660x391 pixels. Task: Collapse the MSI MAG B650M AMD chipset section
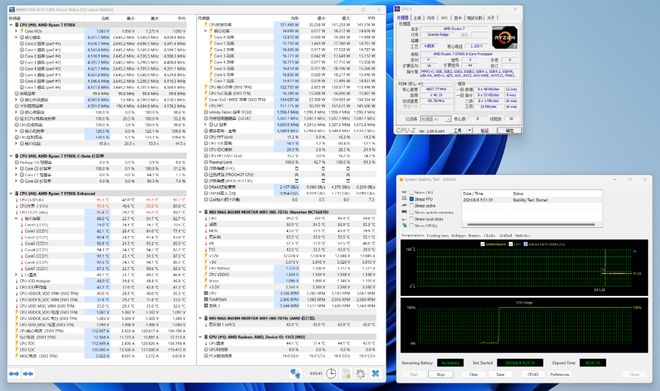[201, 318]
